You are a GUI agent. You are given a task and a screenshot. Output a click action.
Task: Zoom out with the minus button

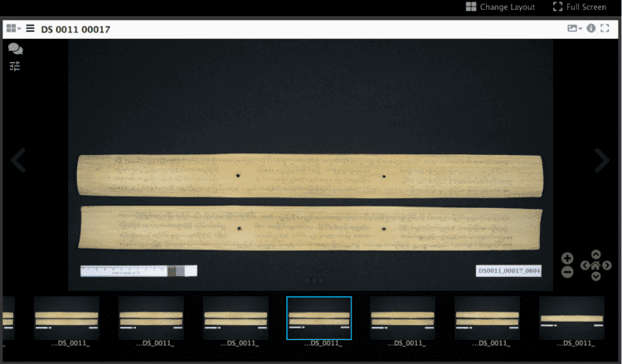(x=567, y=272)
